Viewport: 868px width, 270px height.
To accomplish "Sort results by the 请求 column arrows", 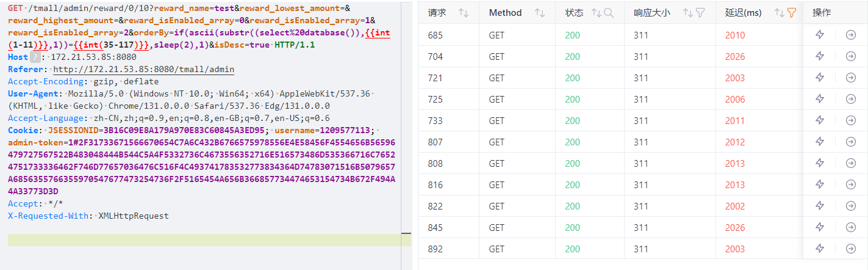I will 463,13.
